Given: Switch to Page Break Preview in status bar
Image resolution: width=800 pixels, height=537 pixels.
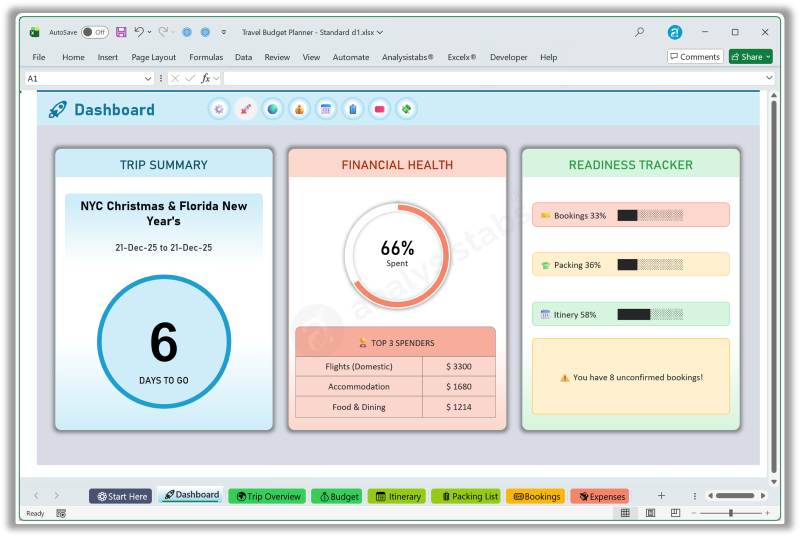Looking at the screenshot, I should (x=676, y=513).
